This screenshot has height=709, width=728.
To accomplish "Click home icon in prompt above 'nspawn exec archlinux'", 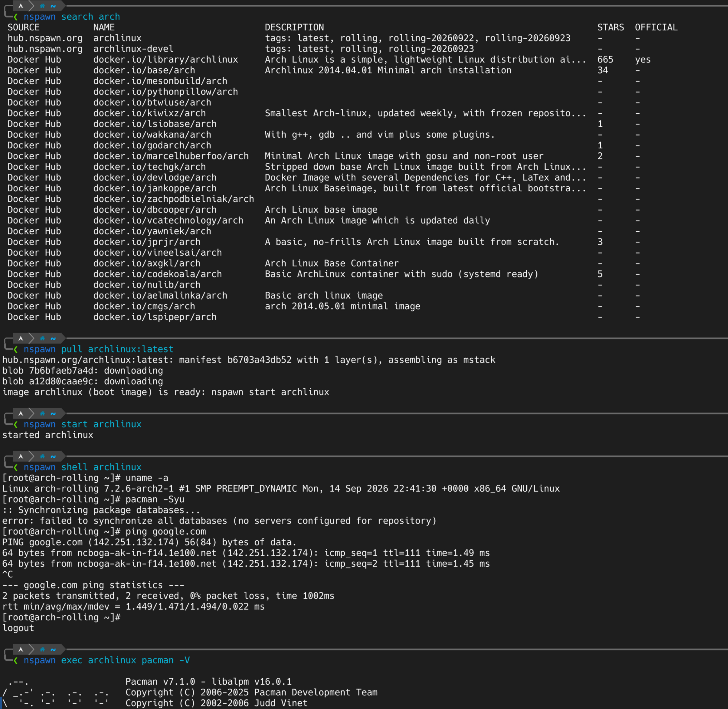I will (43, 649).
